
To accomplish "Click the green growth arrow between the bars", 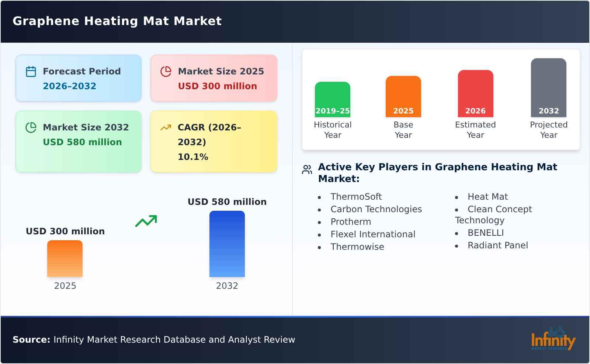I will coord(146,220).
